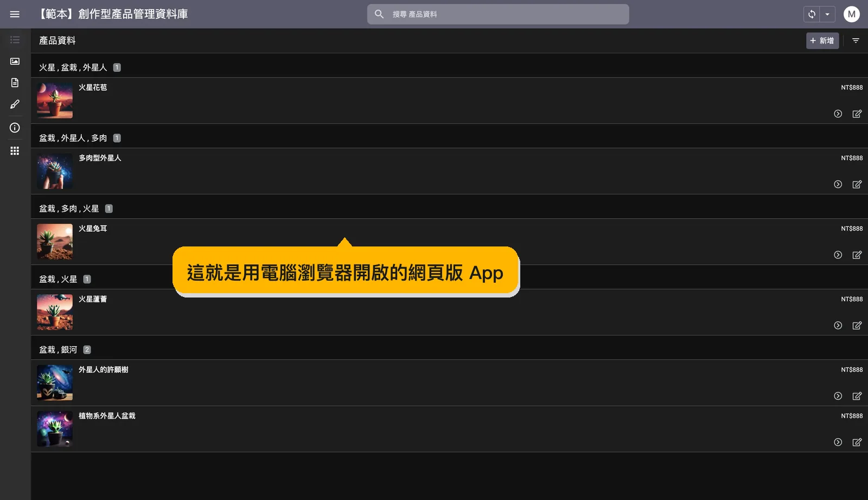Open the filter options icon

(856, 41)
